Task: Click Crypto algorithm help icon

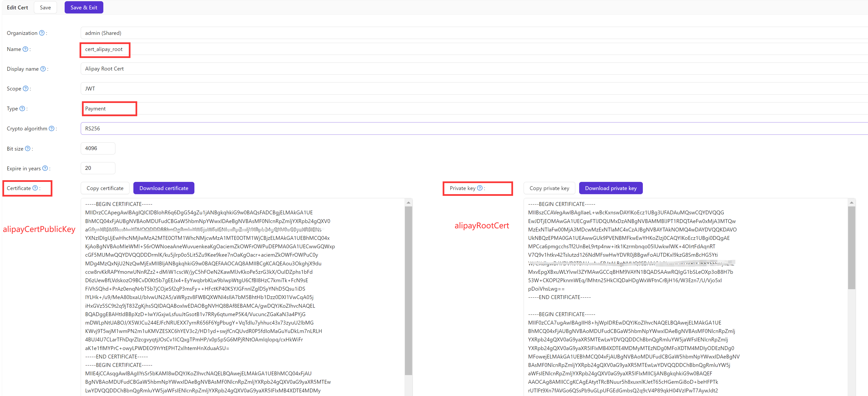Action: point(52,128)
